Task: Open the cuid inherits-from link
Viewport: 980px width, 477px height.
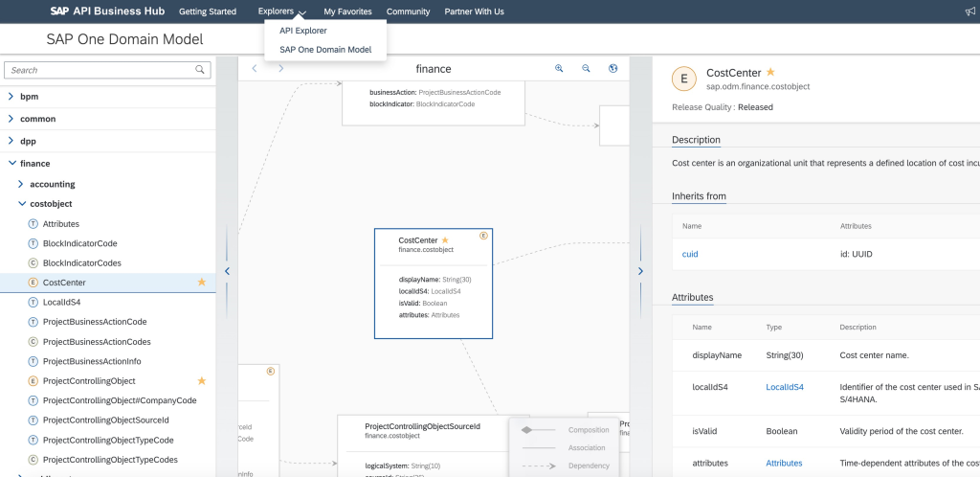Action: (689, 254)
